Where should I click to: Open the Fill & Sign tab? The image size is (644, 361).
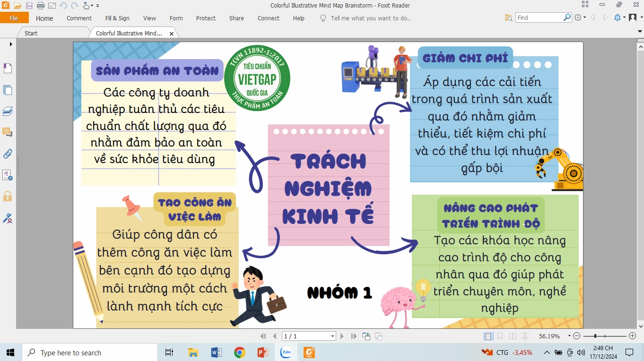[117, 18]
